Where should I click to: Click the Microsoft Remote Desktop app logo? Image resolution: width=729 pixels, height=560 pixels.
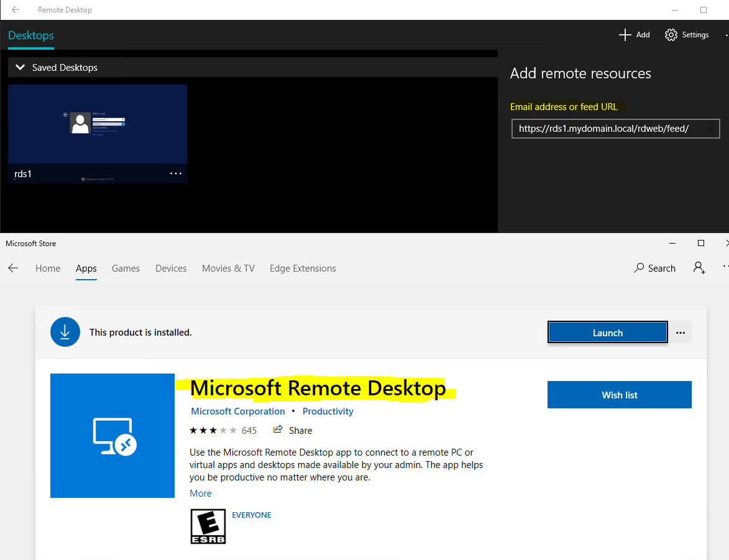(x=112, y=436)
